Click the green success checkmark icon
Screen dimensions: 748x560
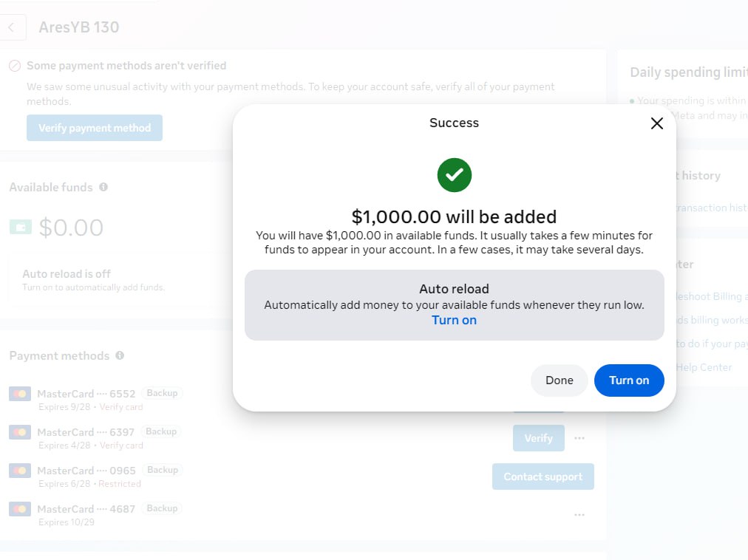point(454,175)
